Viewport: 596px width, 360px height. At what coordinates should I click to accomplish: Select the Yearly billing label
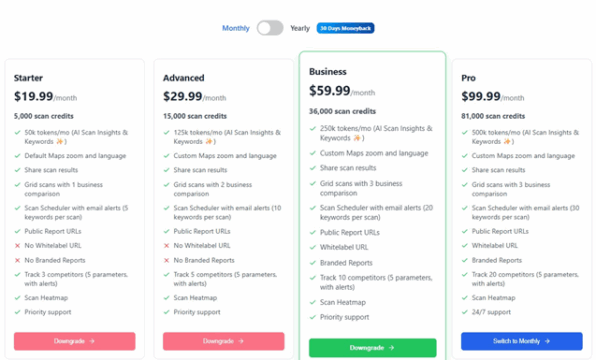click(300, 28)
